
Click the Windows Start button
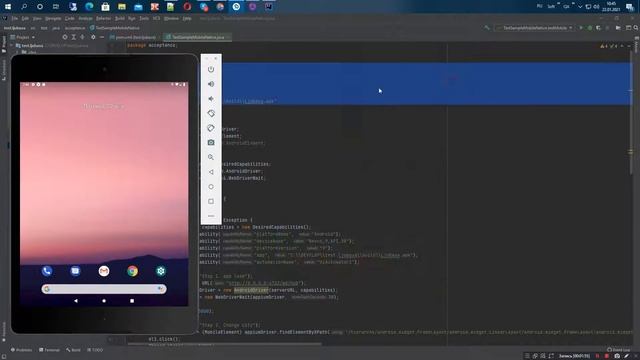[8, 7]
